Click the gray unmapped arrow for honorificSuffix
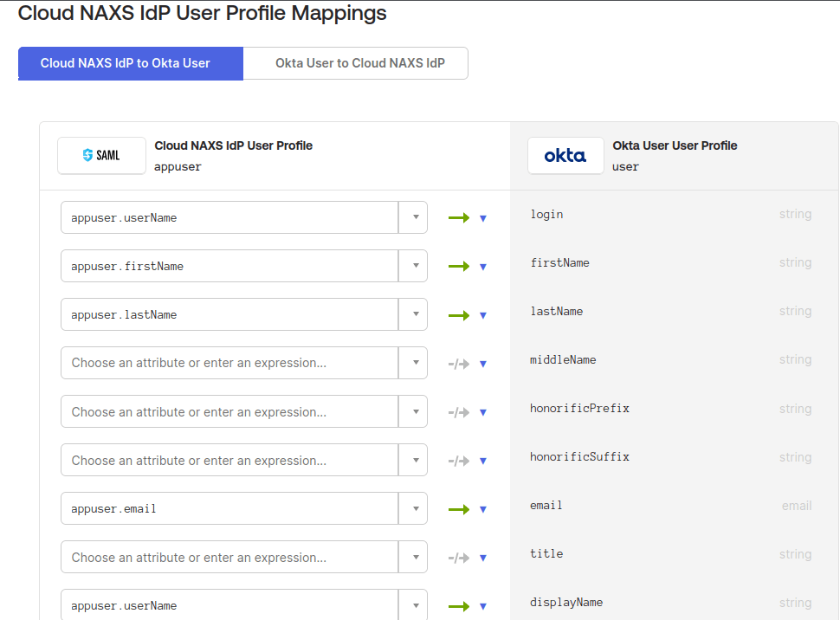The image size is (840, 620). pyautogui.click(x=459, y=461)
